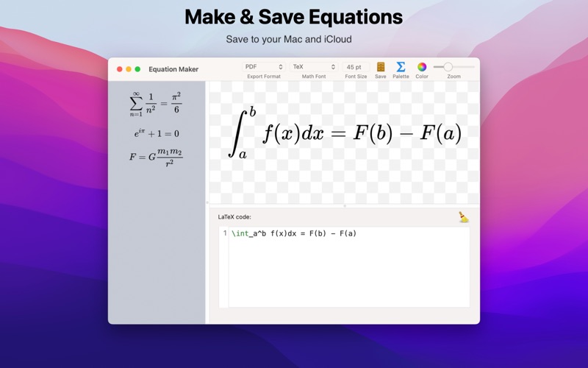
Task: Clear LaTeX code with the broom icon
Action: coord(464,217)
